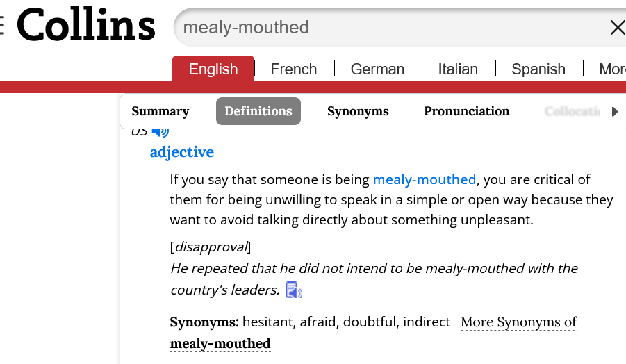Select the English language tab
Viewport: 626px width, 364px height.
[x=213, y=69]
